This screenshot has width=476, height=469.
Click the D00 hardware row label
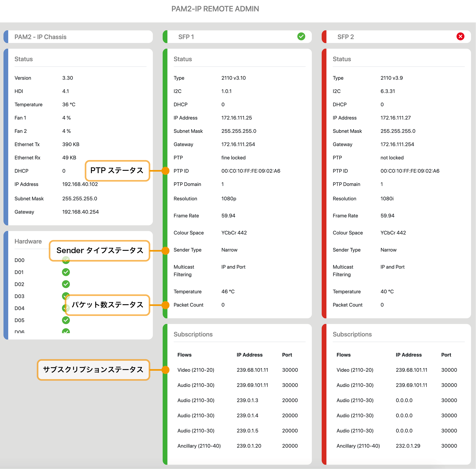(x=19, y=260)
